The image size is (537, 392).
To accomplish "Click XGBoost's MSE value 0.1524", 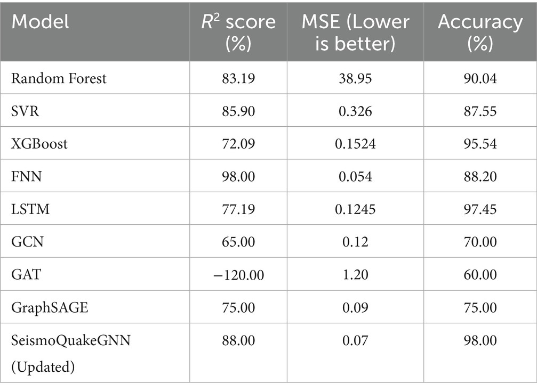I will pyautogui.click(x=355, y=144).
